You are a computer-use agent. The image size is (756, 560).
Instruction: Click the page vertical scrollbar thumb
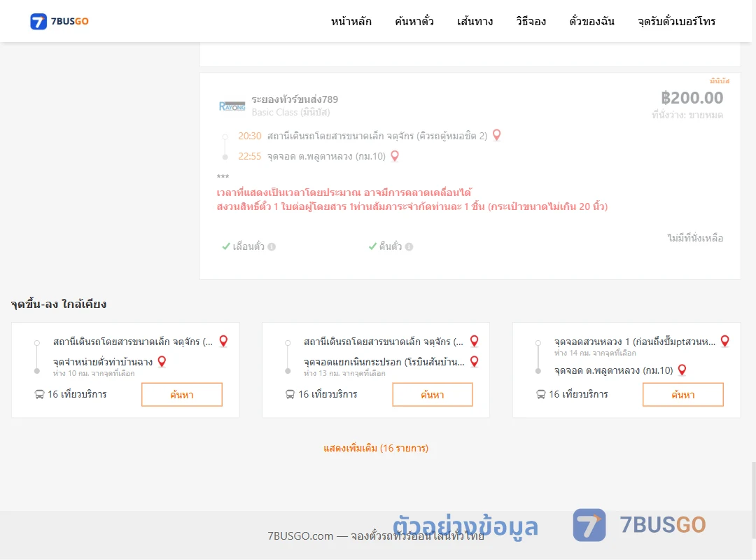(x=753, y=500)
